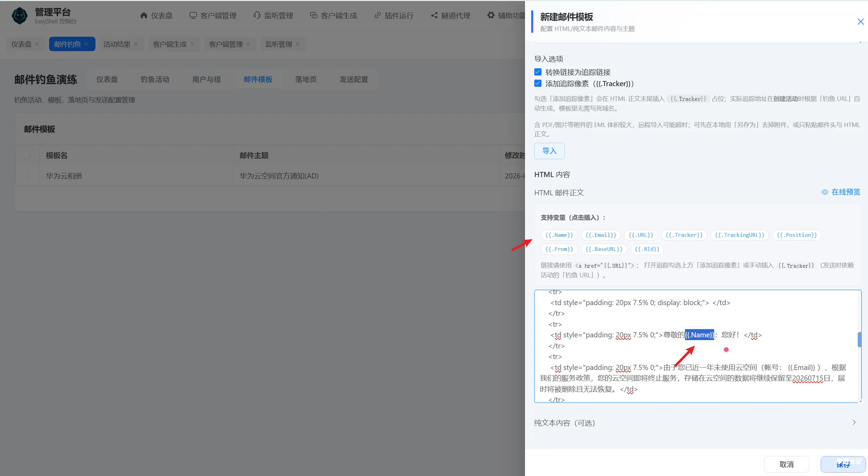Open the 监听管理 menu
This screenshot has height=476, width=868.
[273, 15]
